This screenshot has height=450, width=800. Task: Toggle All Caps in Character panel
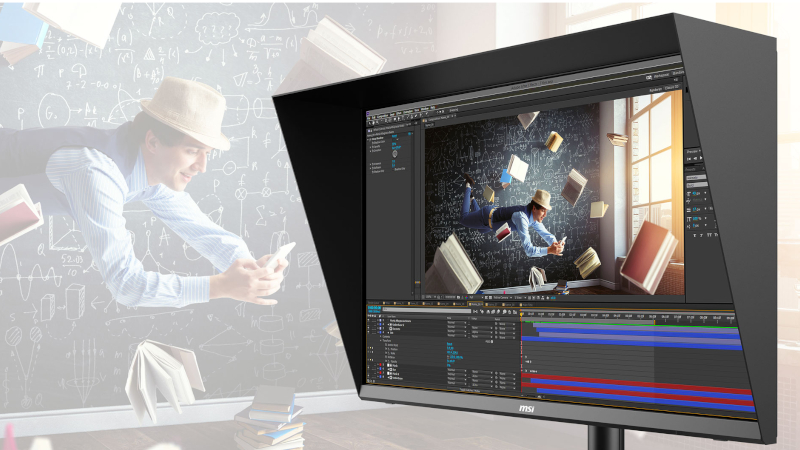pyautogui.click(x=709, y=235)
